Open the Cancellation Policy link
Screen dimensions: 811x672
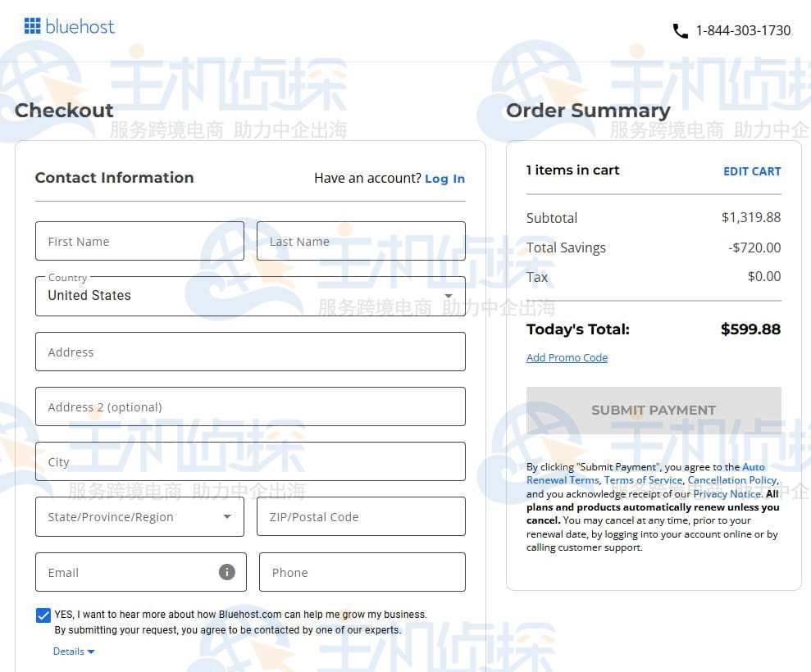732,480
